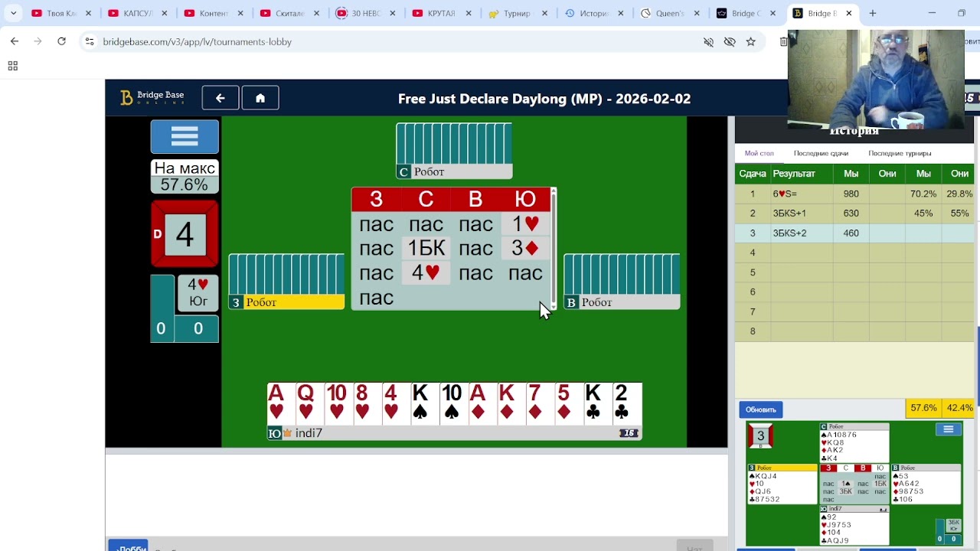Screen dimensions: 980x551
Task: Go back with the Bridge Base arrow button
Action: pos(220,98)
